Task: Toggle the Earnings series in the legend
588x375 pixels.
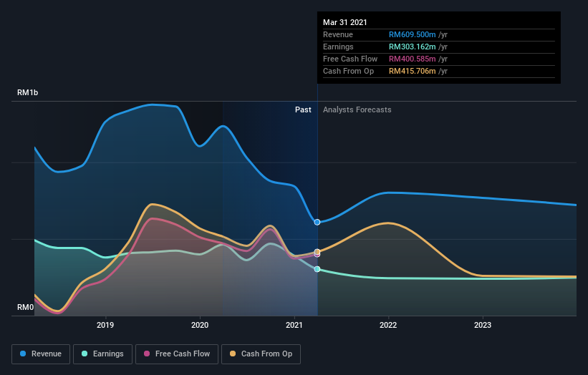Action: 102,354
